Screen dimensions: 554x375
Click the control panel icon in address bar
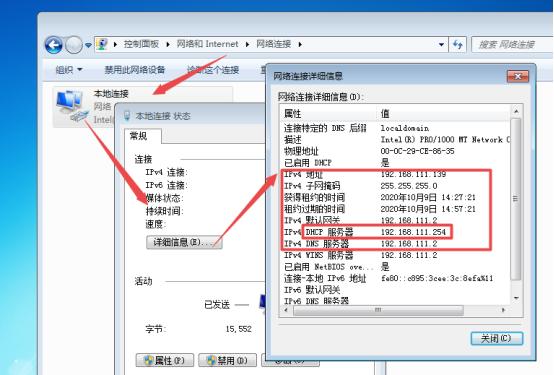pyautogui.click(x=102, y=44)
